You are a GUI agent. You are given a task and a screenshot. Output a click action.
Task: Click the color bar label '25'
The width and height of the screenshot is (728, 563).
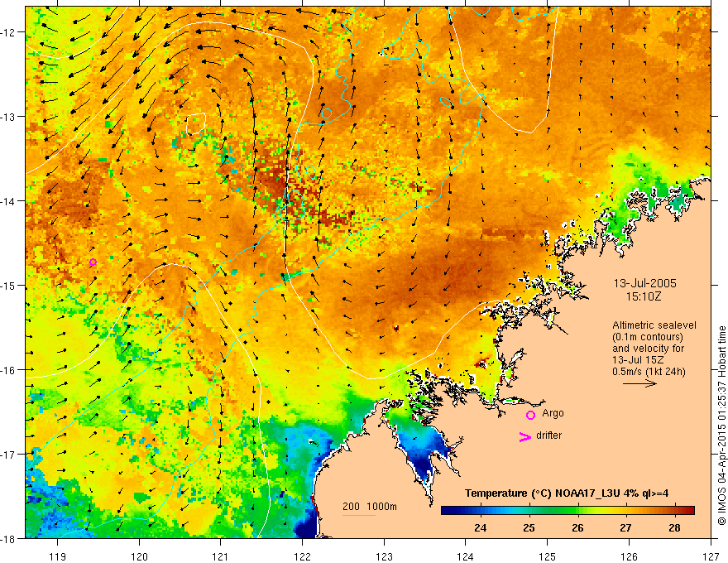[529, 528]
